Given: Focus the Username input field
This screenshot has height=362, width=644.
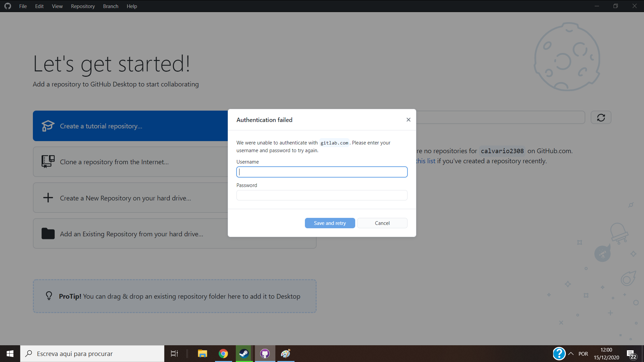Looking at the screenshot, I should pos(322,172).
